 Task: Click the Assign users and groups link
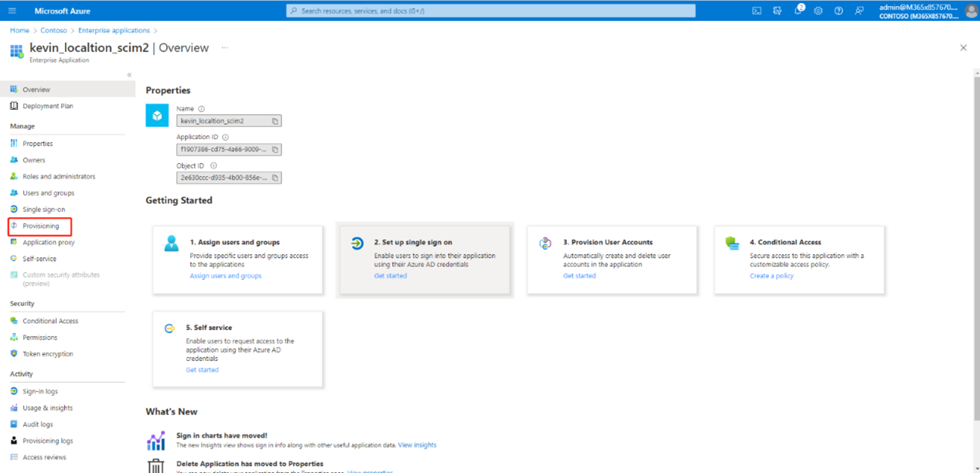[226, 276]
